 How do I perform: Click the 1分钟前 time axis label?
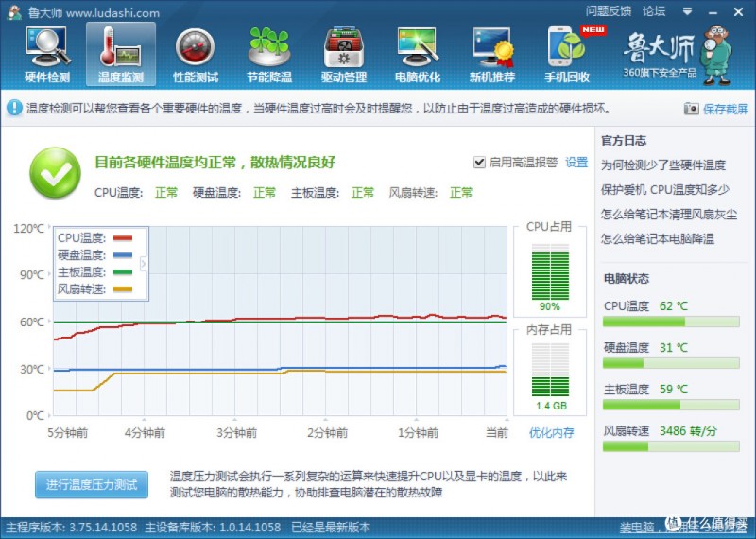click(418, 433)
